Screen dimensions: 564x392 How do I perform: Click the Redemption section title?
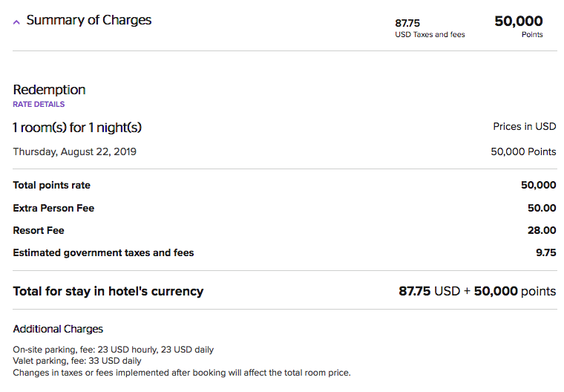point(49,90)
